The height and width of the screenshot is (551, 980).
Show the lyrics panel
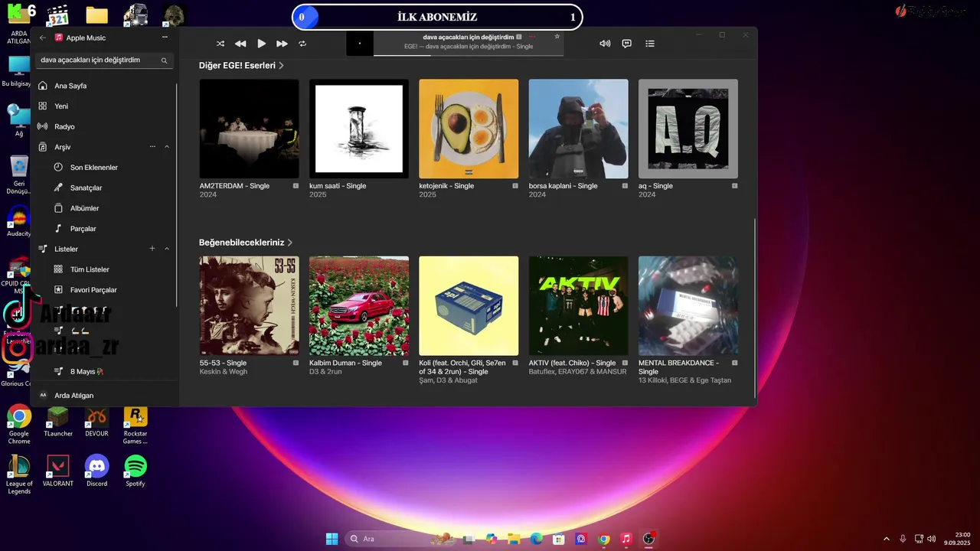pos(626,44)
